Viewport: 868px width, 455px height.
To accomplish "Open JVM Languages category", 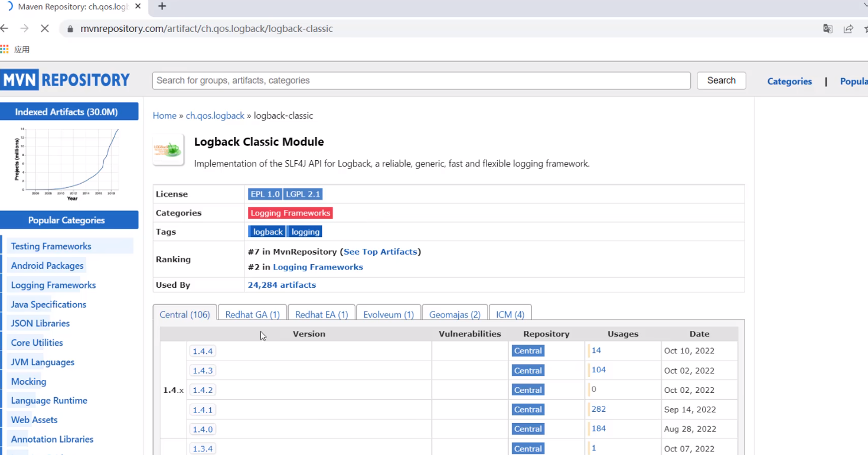I will (x=43, y=362).
